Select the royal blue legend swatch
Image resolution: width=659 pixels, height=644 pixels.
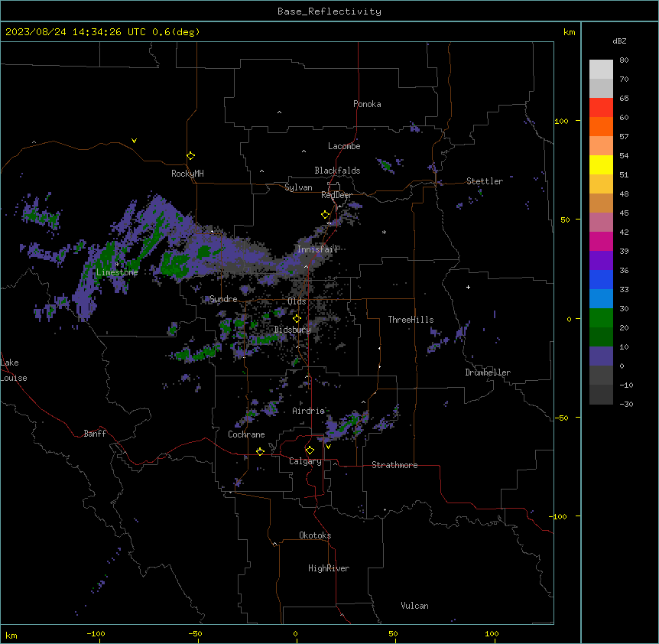click(601, 279)
